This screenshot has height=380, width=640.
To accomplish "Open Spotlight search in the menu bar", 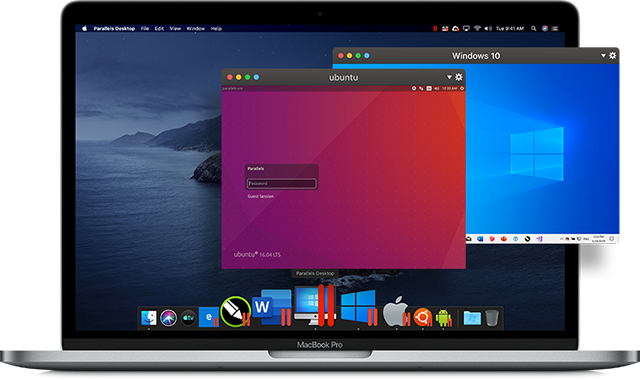I will [x=533, y=29].
